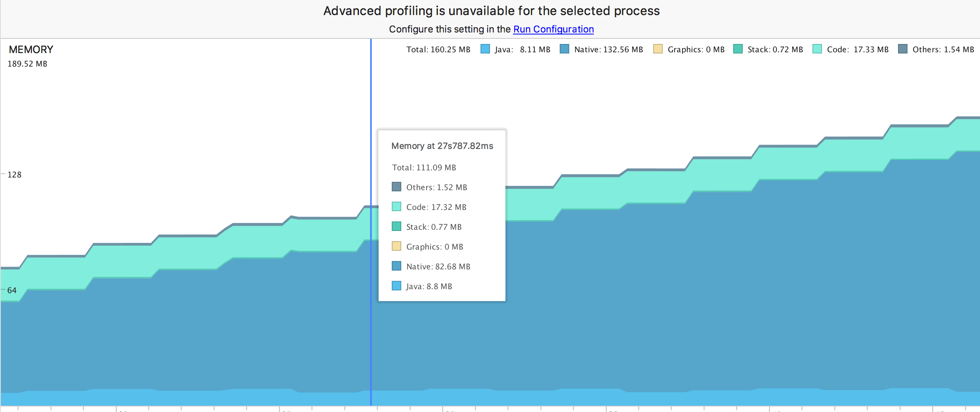Select the MEMORY section header

[x=31, y=49]
